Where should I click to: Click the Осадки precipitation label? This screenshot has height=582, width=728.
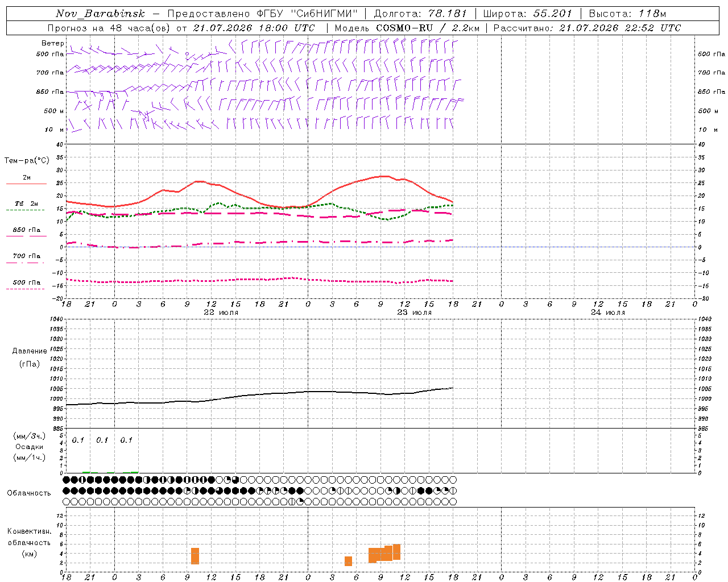(30, 447)
